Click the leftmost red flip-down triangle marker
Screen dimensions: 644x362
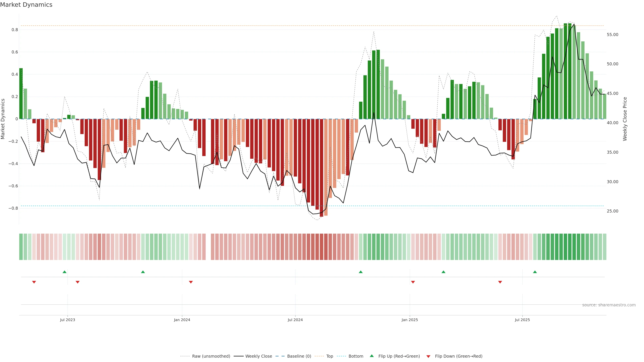tap(34, 282)
